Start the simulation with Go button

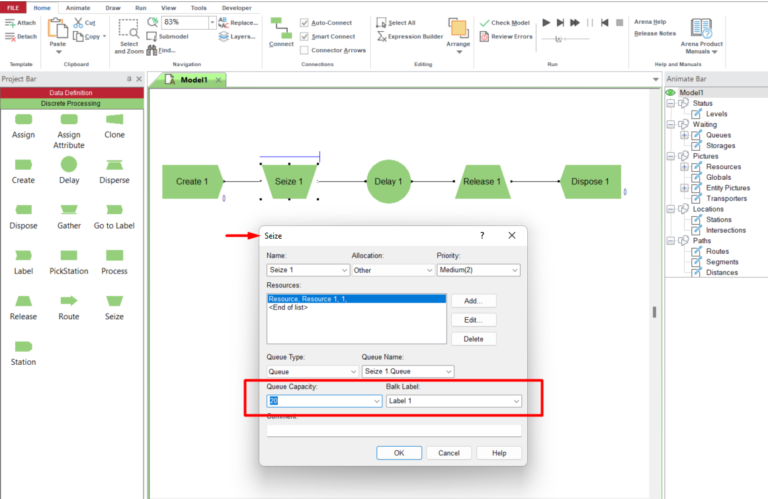[546, 23]
